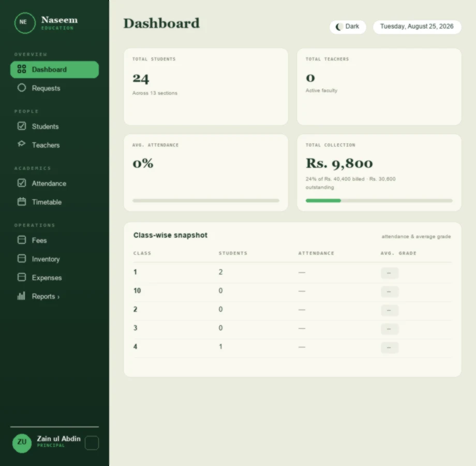Click class 3 row label

[x=135, y=328]
